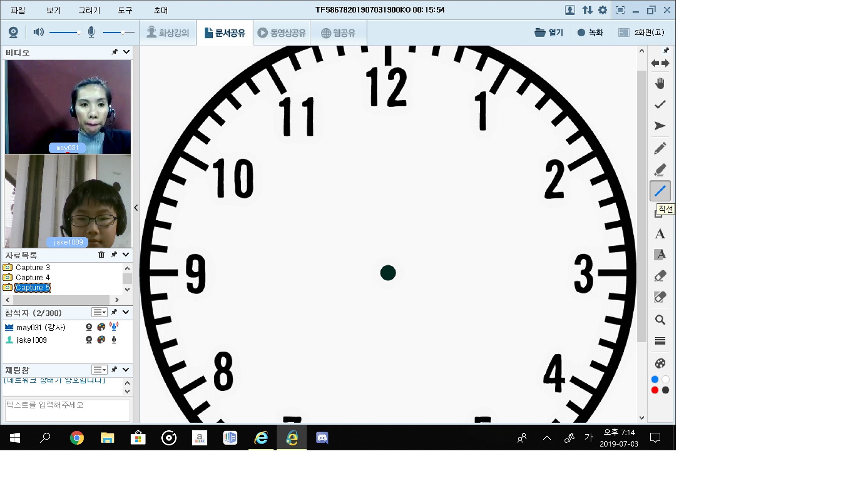Open the 그리기 menu

(89, 10)
